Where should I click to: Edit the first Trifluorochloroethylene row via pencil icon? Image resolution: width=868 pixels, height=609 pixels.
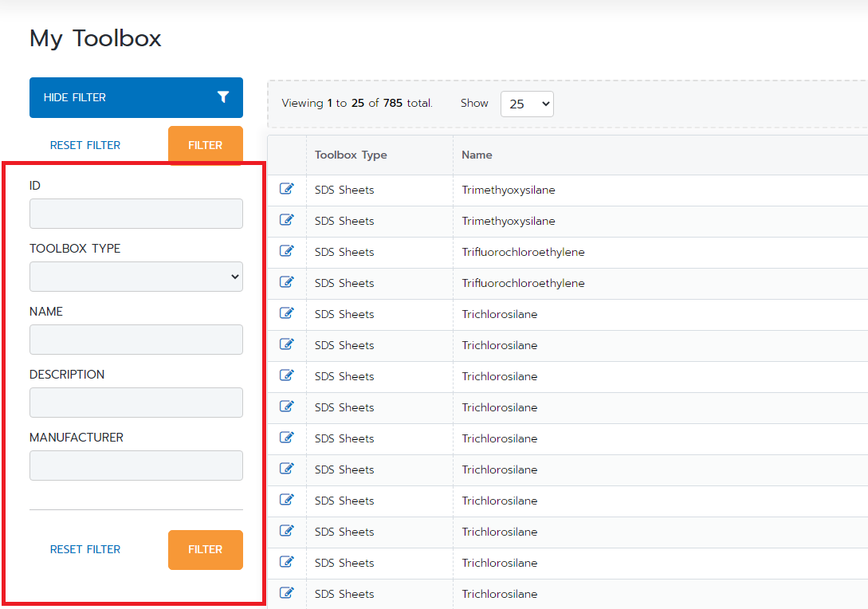tap(287, 251)
